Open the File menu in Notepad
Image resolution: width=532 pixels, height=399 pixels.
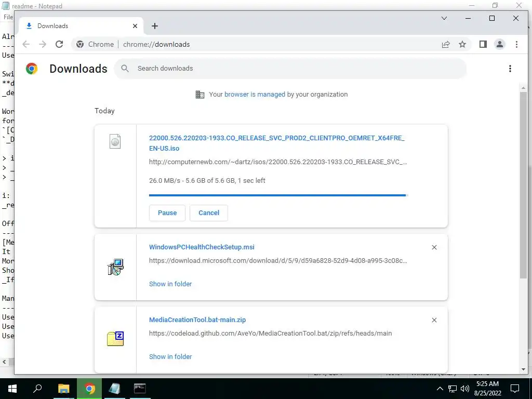click(8, 17)
